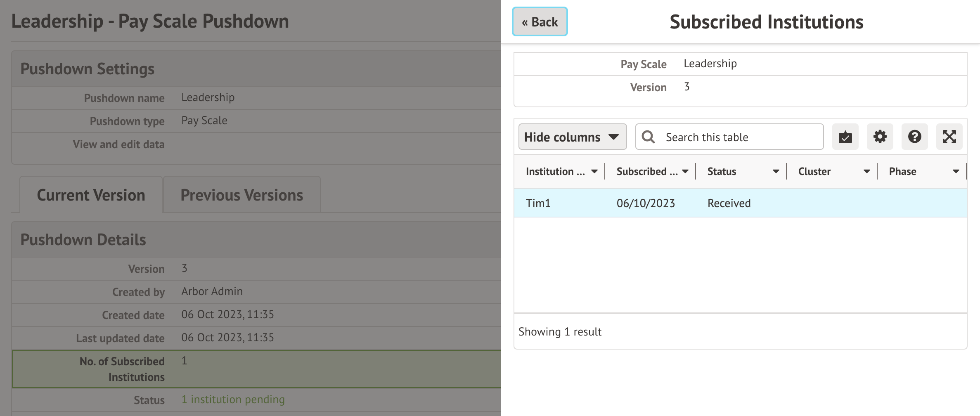Click the bulk action checkmark icon
The width and height of the screenshot is (980, 416).
[845, 137]
